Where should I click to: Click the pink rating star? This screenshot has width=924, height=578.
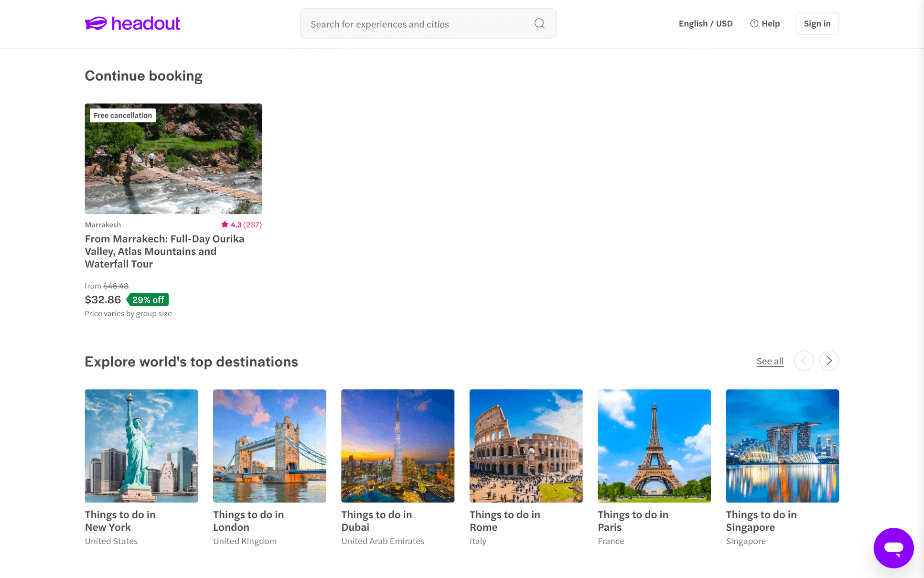[x=225, y=225]
